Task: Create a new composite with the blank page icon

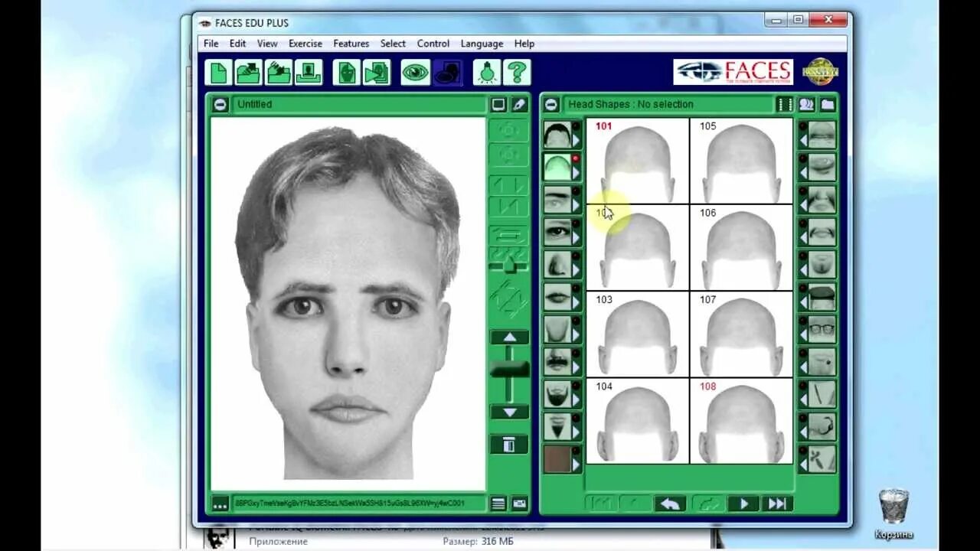Action: coord(219,73)
